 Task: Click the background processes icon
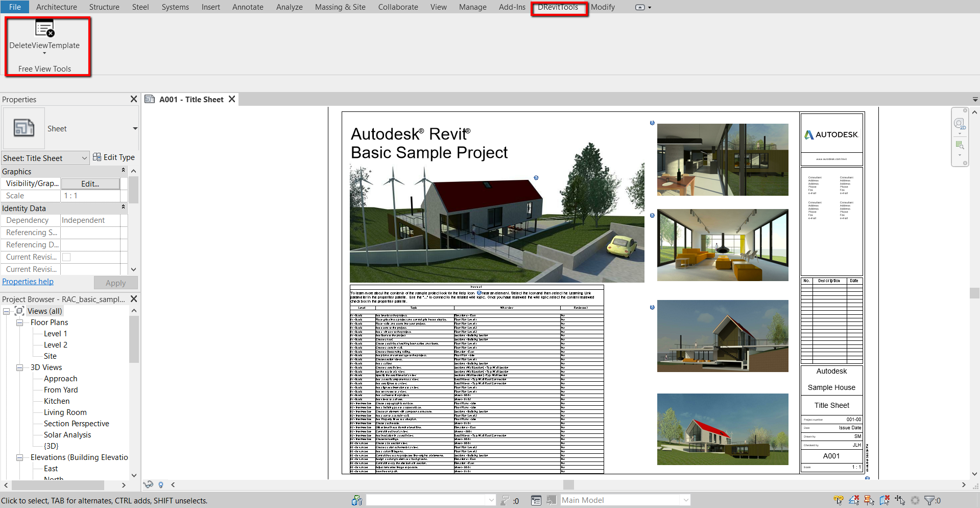coord(915,500)
